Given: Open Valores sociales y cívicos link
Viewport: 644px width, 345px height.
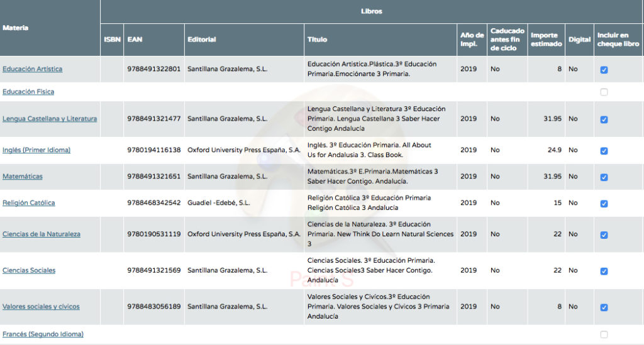Looking at the screenshot, I should point(41,307).
